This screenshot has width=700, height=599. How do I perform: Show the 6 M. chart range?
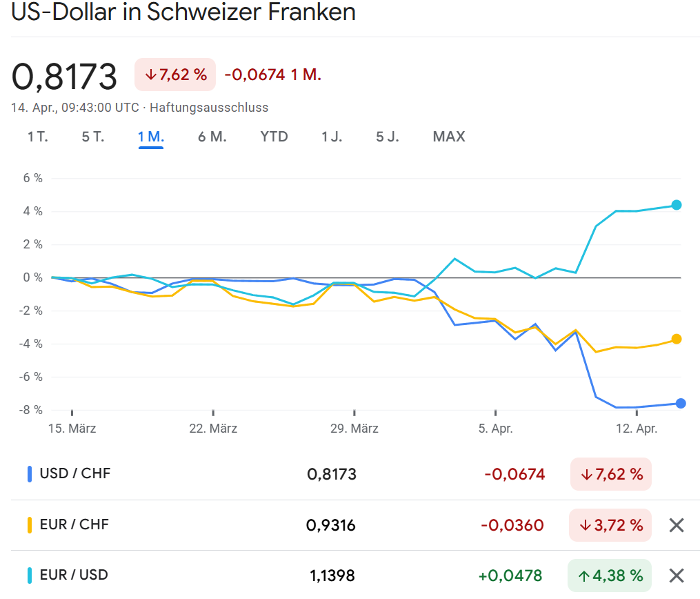click(x=212, y=137)
